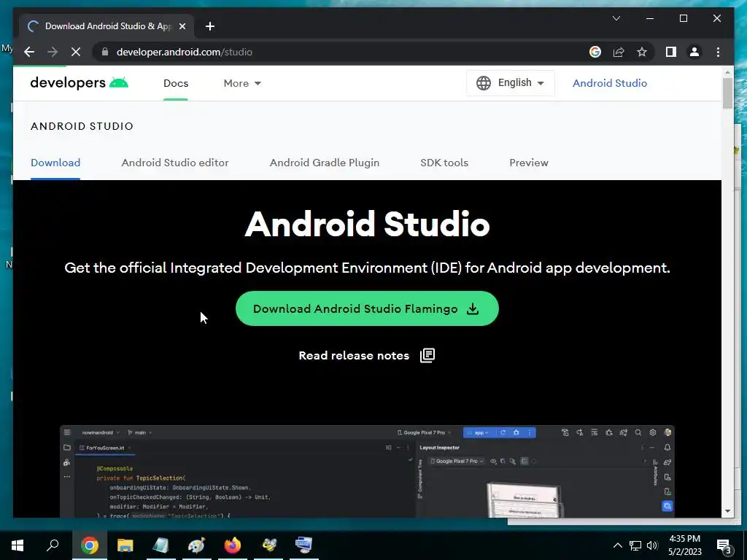
Task: Open File Explorer from the taskbar
Action: click(x=125, y=545)
